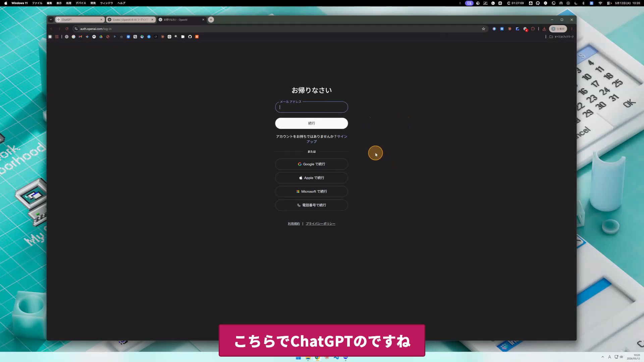Open the apps grid bookmark icon
The image size is (644, 362).
point(57,37)
